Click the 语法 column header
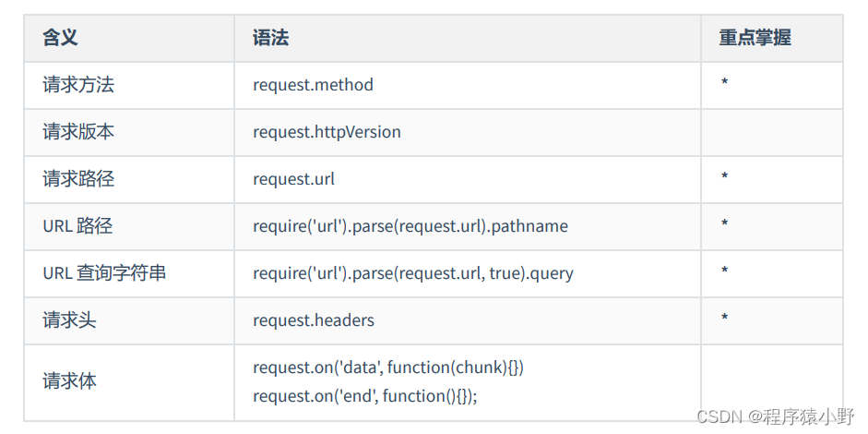868x434 pixels. (270, 38)
